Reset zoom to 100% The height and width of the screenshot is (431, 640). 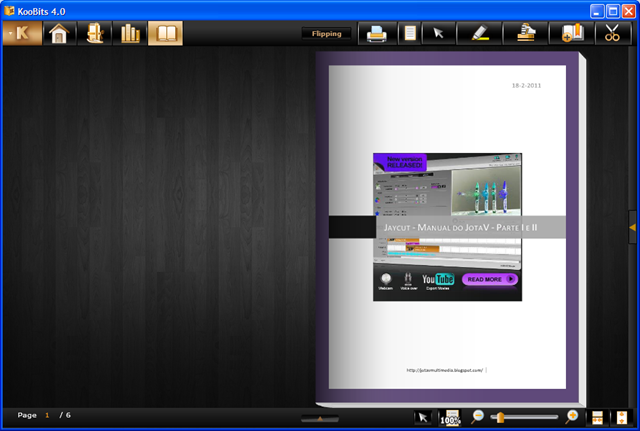[x=450, y=418]
